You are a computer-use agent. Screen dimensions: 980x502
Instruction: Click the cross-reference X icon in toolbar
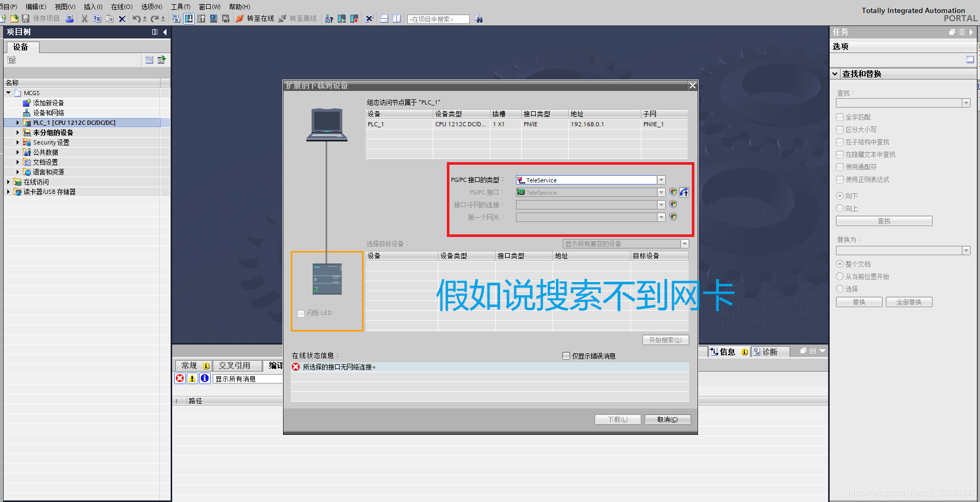[369, 19]
